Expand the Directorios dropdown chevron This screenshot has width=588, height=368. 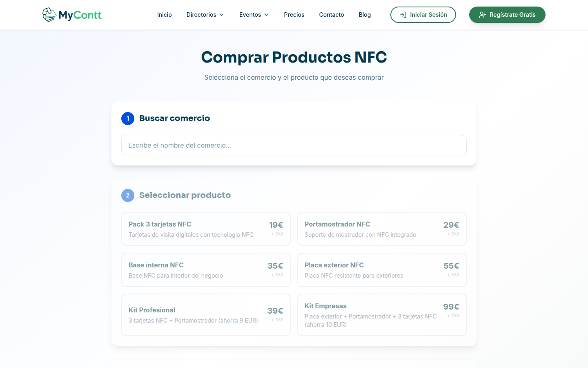221,15
